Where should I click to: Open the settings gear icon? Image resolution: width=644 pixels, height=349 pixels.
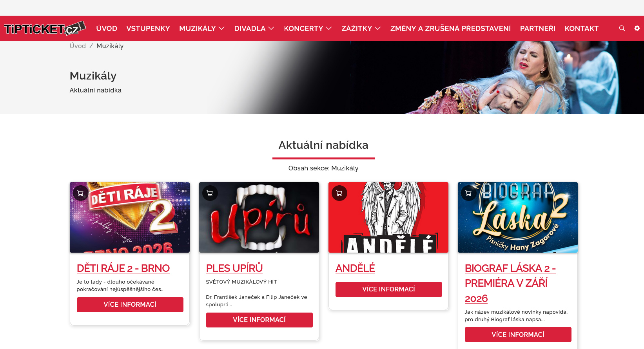pos(637,28)
